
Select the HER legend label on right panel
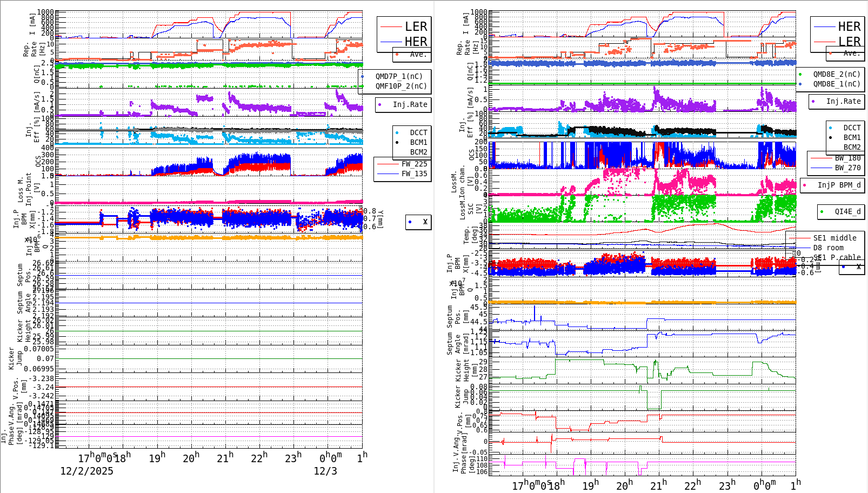850,26
